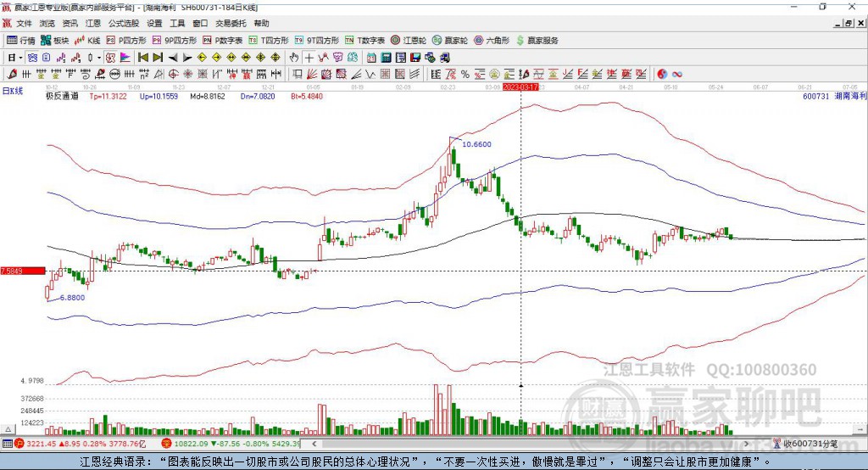Click the 6.8800 low price label

[72, 298]
